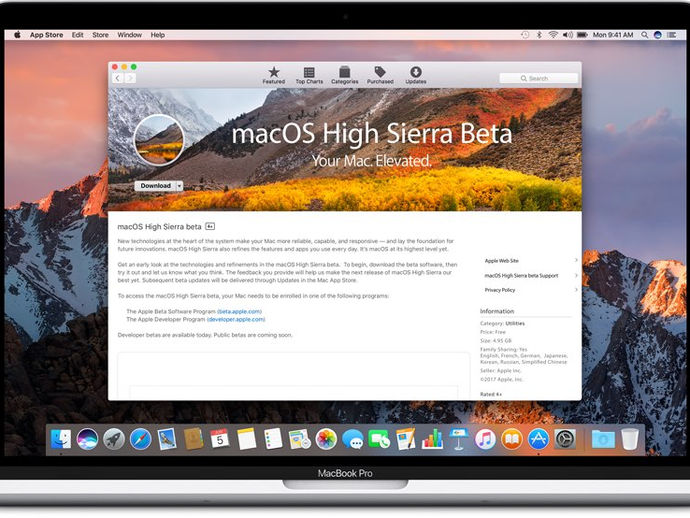
Task: Go back with the toolbar back arrow
Action: pyautogui.click(x=117, y=78)
